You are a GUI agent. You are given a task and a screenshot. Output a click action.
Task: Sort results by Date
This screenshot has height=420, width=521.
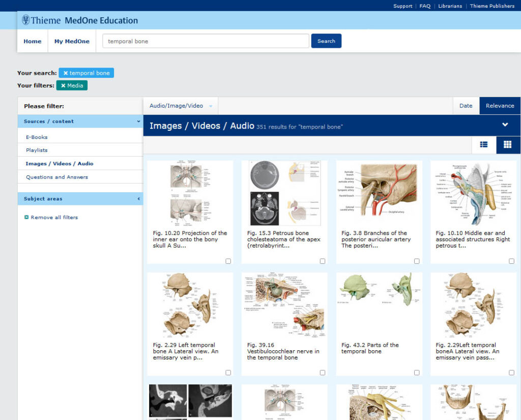click(x=466, y=105)
